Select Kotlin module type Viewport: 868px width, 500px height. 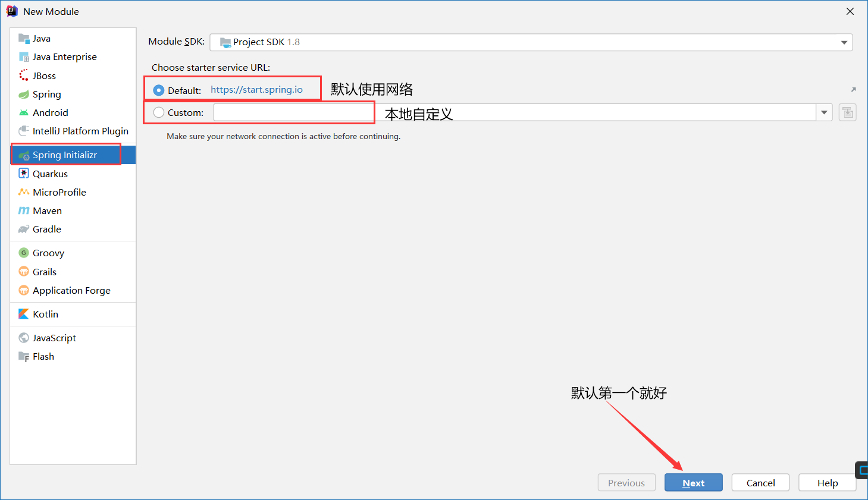[73, 314]
